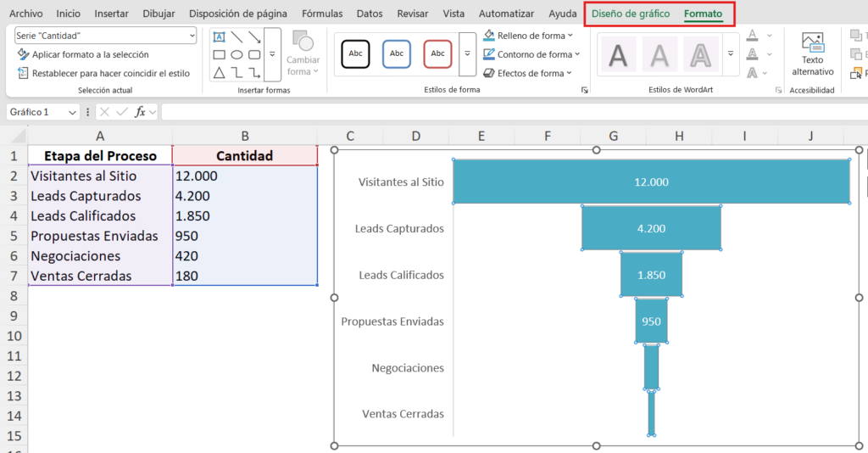Click Restablecer para hacer coincidir el estilo
868x453 pixels.
point(103,73)
